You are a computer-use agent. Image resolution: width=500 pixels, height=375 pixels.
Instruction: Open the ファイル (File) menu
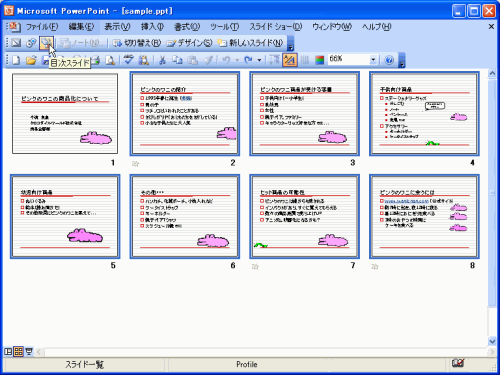pos(42,27)
